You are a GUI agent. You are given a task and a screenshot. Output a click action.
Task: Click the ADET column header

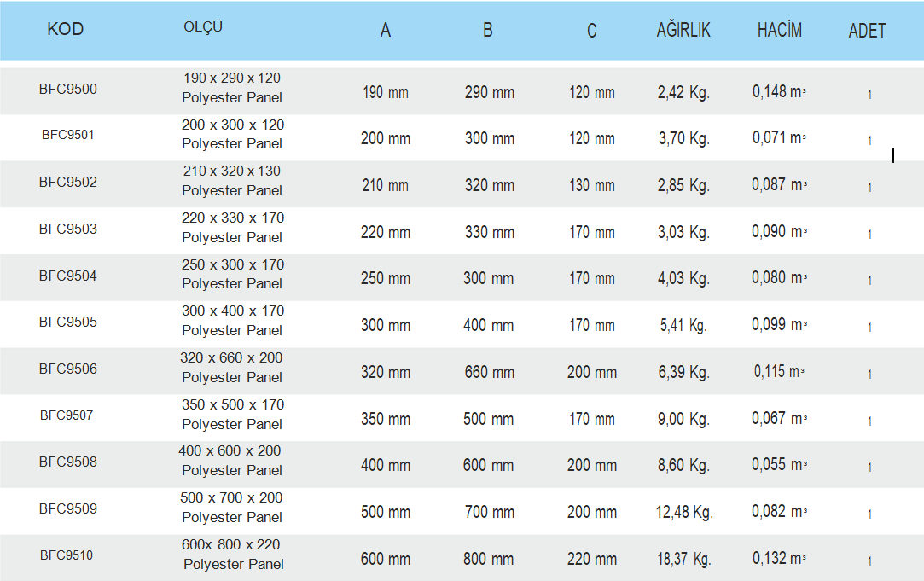click(x=867, y=31)
